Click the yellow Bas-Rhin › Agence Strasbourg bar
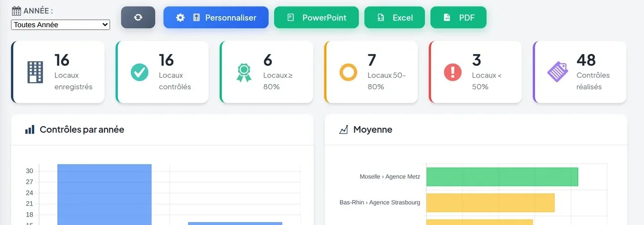The height and width of the screenshot is (225, 644). [490, 203]
